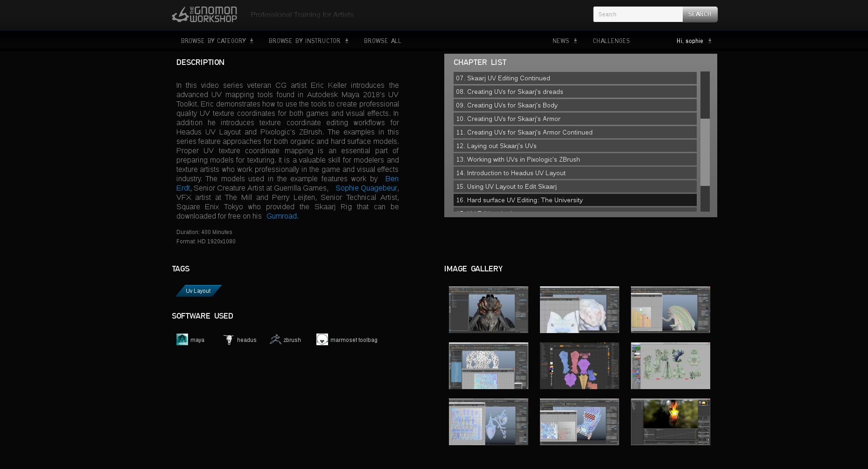Open gallery thumbnail of Skaarj creature head
Image resolution: width=868 pixels, height=469 pixels.
click(x=489, y=310)
